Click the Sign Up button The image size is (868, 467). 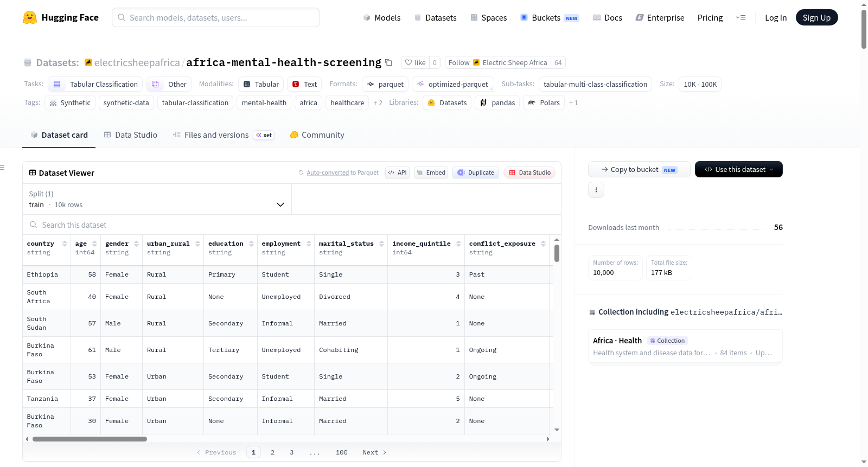[817, 17]
